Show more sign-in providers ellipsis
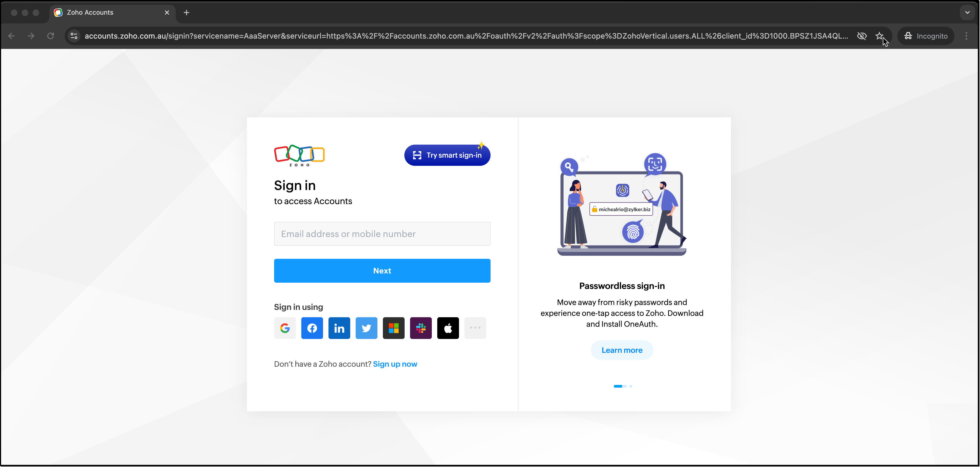 [x=475, y=328]
